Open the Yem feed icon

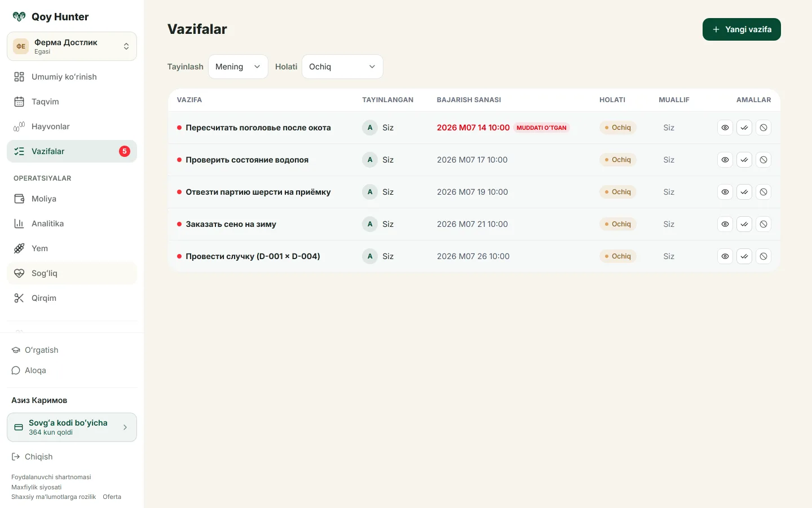pos(19,248)
